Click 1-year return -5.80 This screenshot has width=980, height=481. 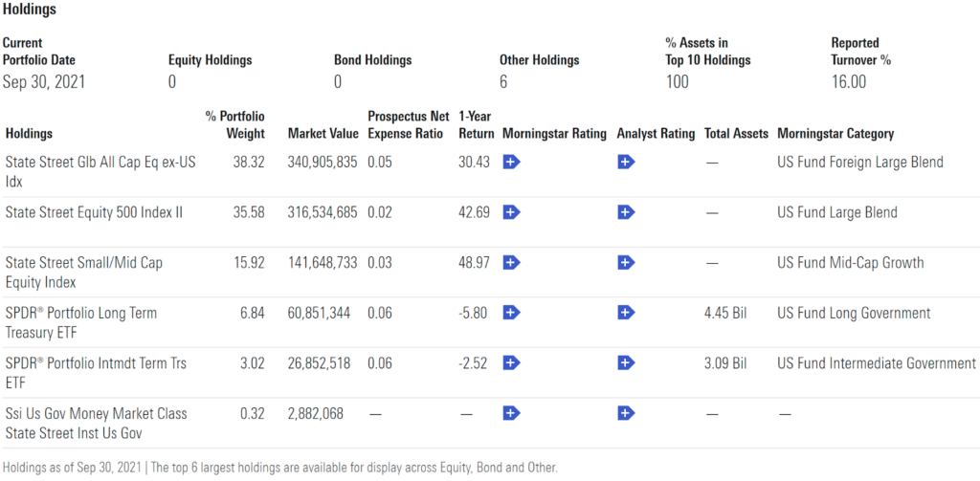473,313
